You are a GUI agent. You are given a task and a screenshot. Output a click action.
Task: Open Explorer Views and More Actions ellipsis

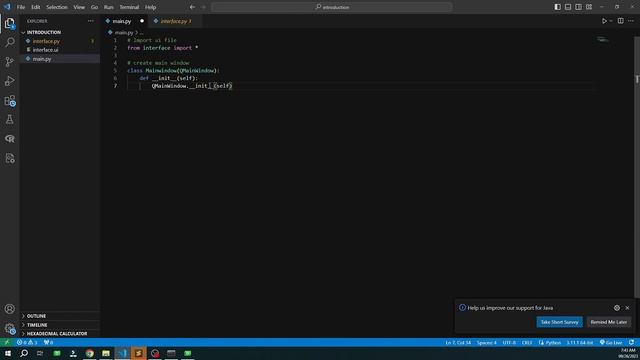coord(90,21)
